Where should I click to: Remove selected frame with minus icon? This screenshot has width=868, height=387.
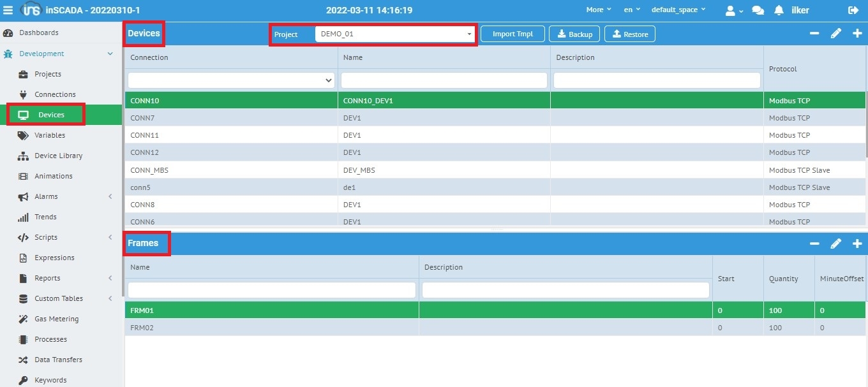814,244
